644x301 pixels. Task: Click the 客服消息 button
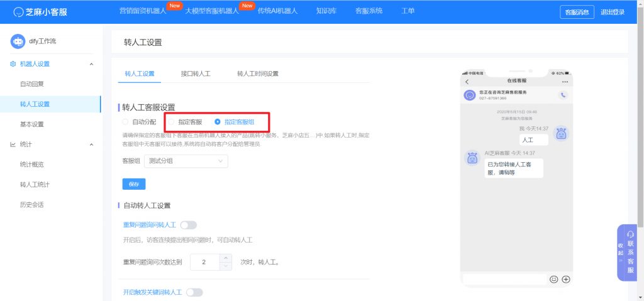coord(577,12)
